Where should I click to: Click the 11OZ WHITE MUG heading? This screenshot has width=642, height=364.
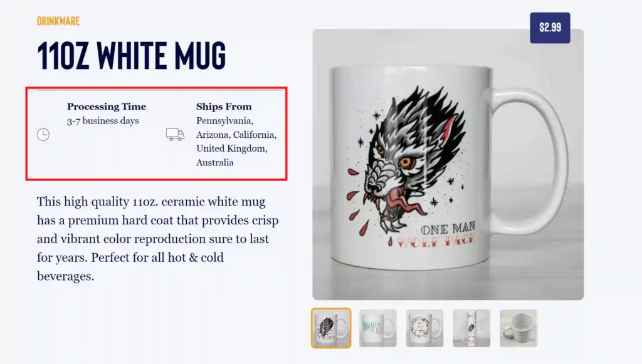click(x=132, y=55)
